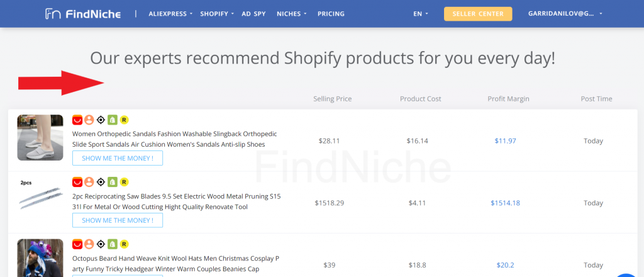The width and height of the screenshot is (644, 277).
Task: Click the $1514.18 profit margin value
Action: click(505, 203)
